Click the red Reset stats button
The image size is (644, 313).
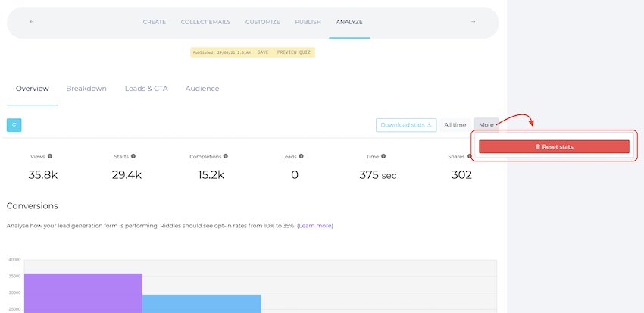554,146
